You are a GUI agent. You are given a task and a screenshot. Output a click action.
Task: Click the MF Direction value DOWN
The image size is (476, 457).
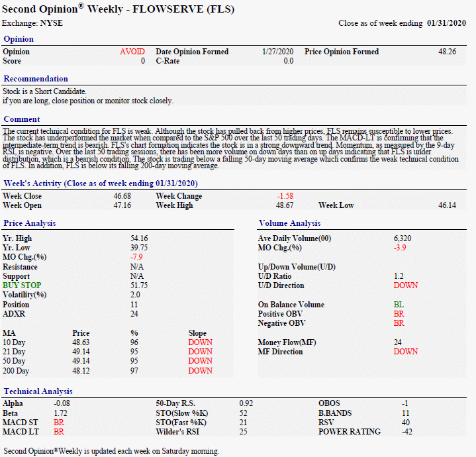tap(406, 351)
